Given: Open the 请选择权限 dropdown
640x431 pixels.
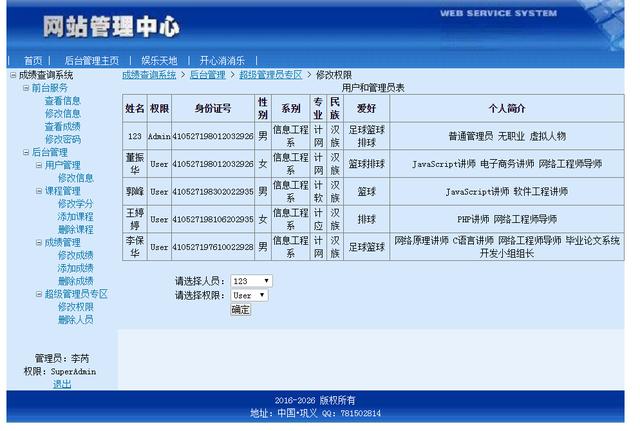Looking at the screenshot, I should pos(249,295).
